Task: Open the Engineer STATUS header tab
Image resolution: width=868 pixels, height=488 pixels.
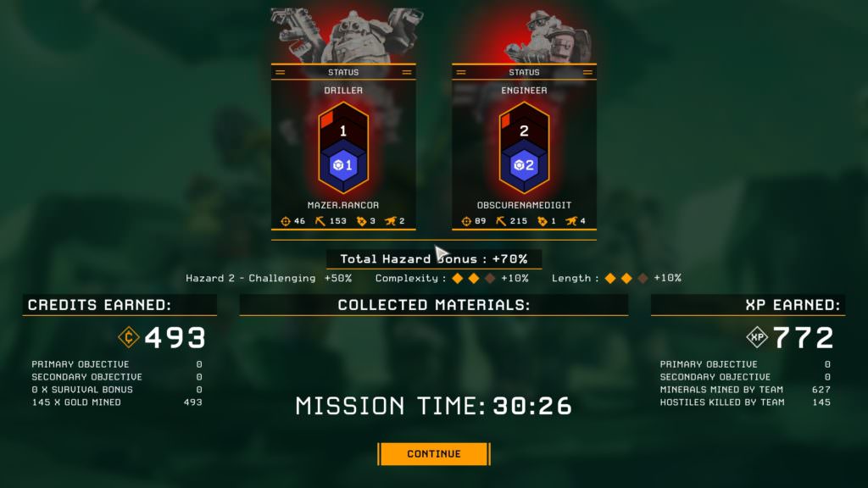Action: (524, 72)
